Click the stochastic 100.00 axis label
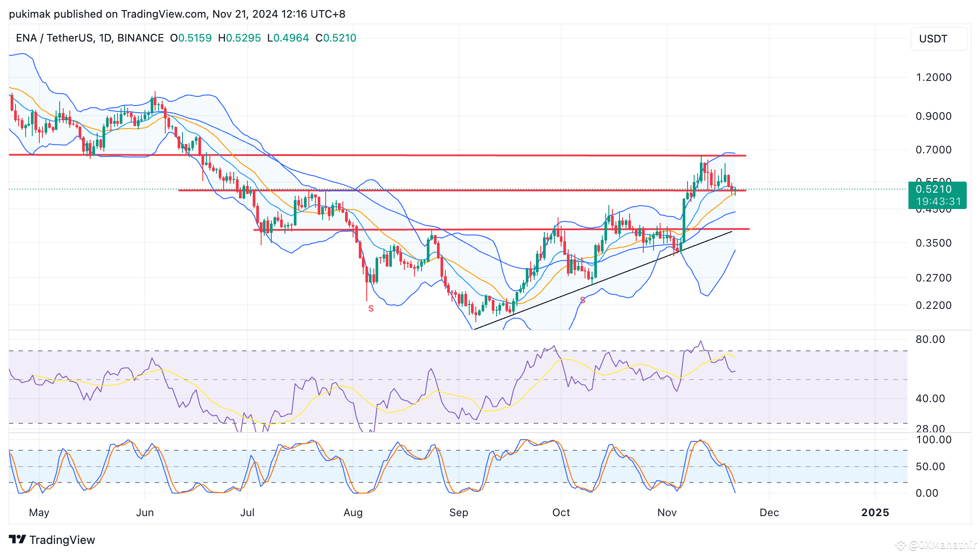 pyautogui.click(x=934, y=440)
